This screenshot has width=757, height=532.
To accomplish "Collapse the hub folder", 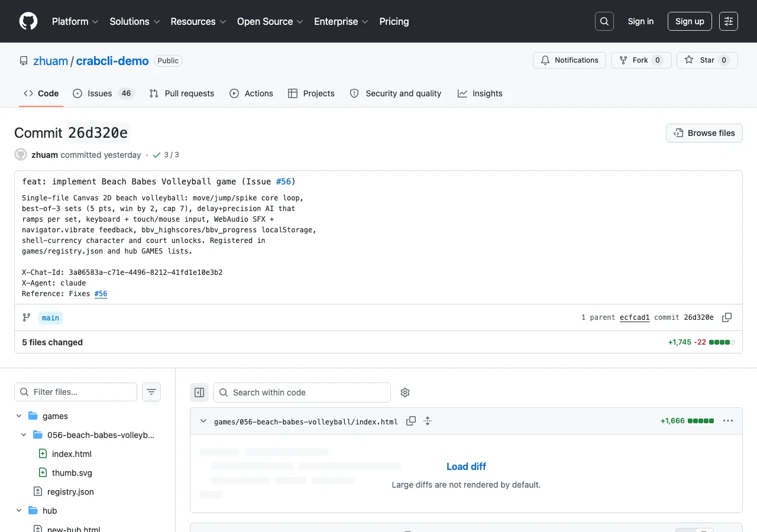I will (19, 511).
